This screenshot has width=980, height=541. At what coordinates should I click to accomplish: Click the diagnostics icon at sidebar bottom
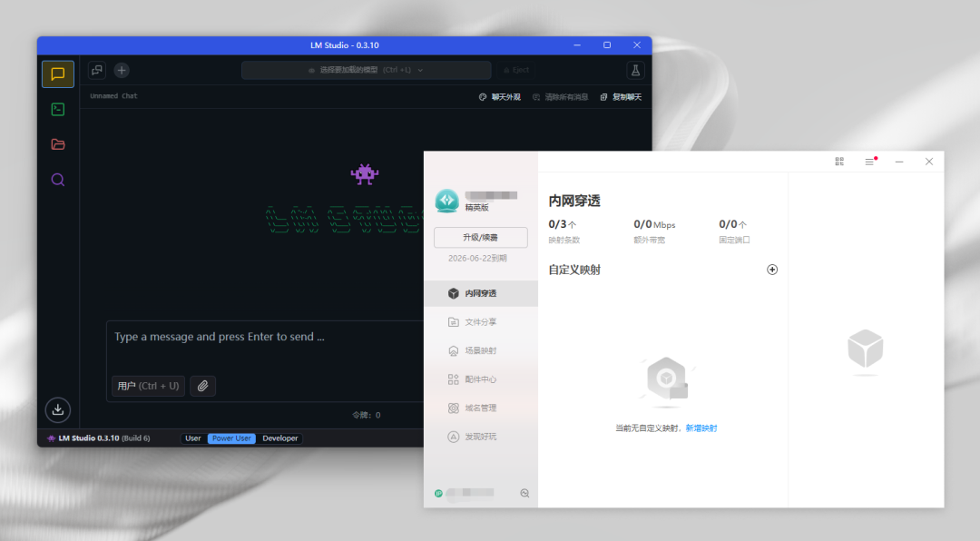(524, 494)
